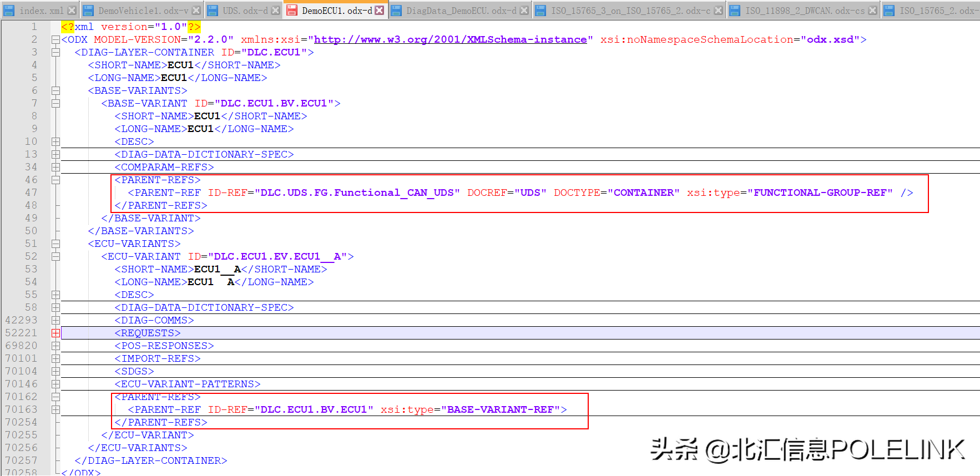Close the active DemoECU1.odx-d tab

pyautogui.click(x=379, y=11)
